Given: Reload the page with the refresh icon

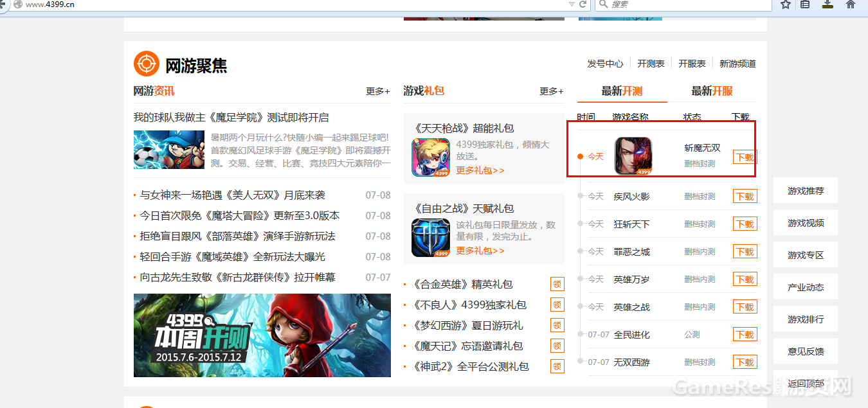Looking at the screenshot, I should coord(583,4).
